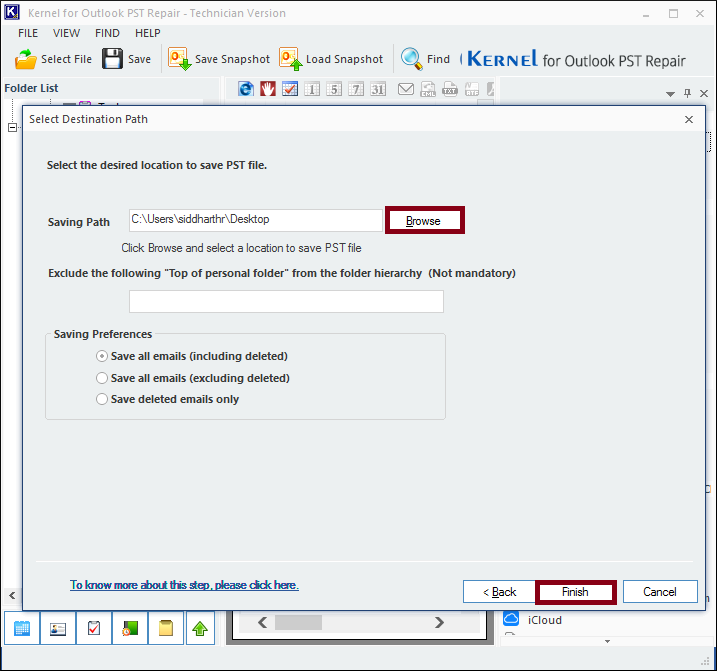Choose Save Snapshot in the toolbar
Viewport: 717px width, 671px height.
219,59
